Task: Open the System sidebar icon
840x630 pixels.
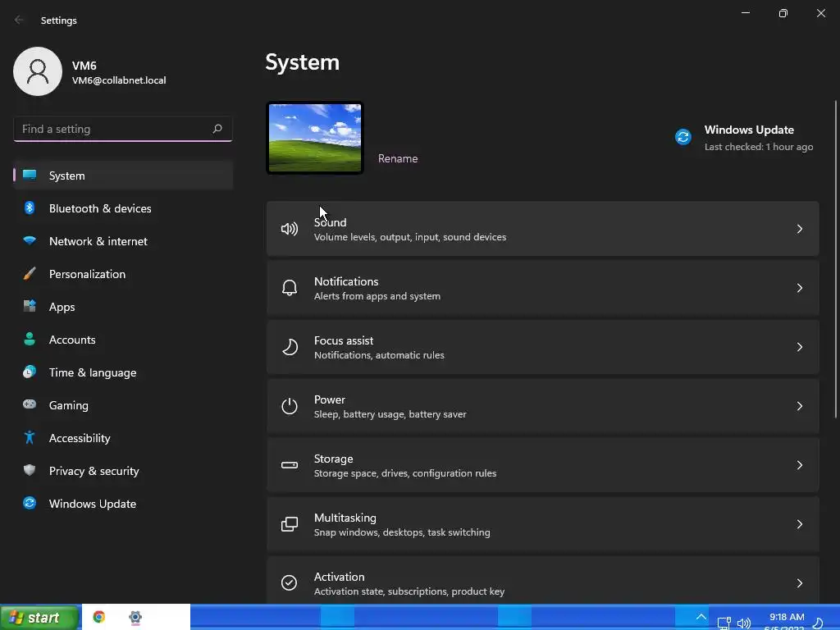Action: (30, 176)
